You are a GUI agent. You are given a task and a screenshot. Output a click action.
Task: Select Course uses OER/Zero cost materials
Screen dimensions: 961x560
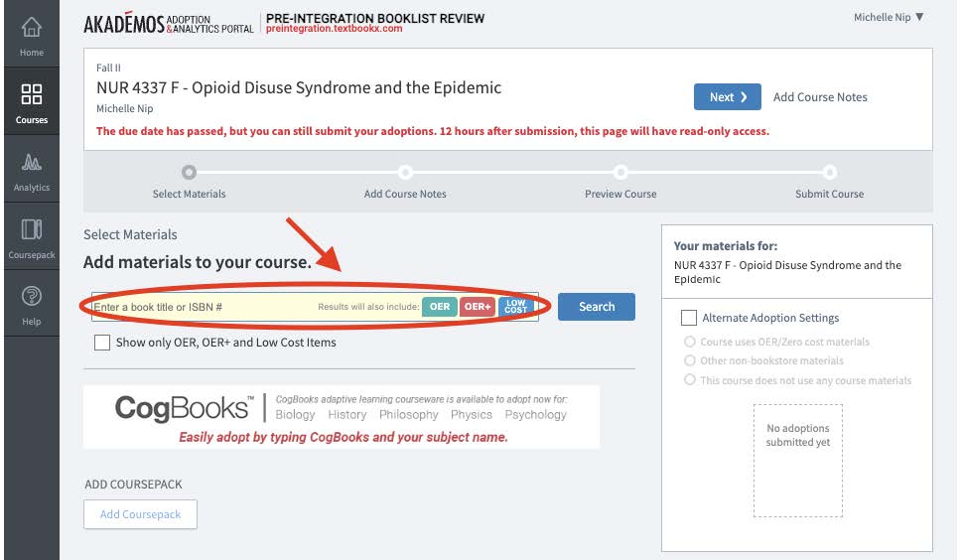(x=690, y=342)
